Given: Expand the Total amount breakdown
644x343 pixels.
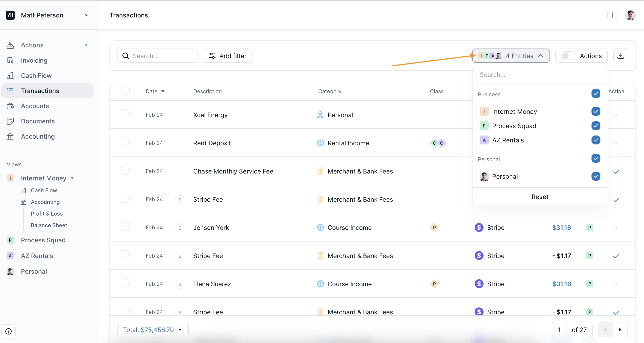Looking at the screenshot, I should tap(180, 330).
